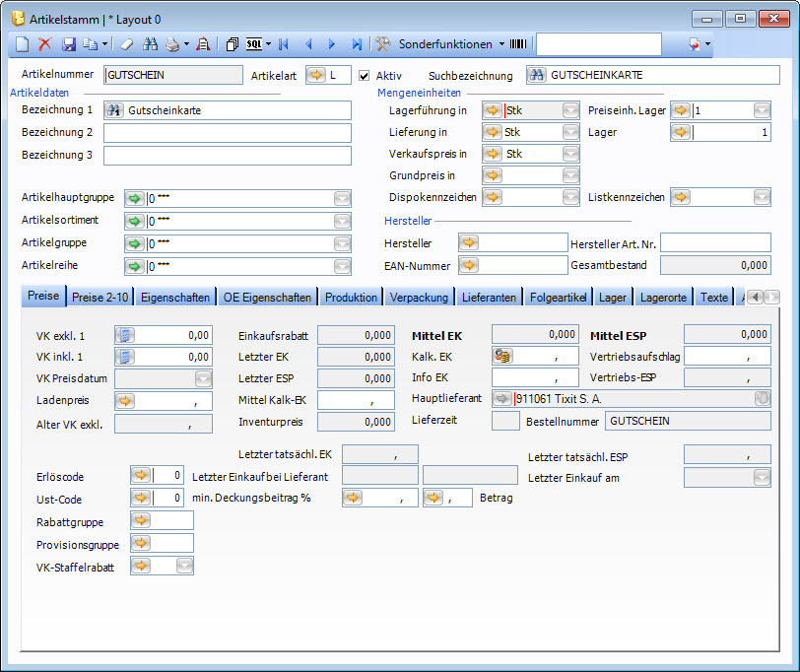This screenshot has width=800, height=672.
Task: Click the barcode icon in the toolbar
Action: (518, 44)
